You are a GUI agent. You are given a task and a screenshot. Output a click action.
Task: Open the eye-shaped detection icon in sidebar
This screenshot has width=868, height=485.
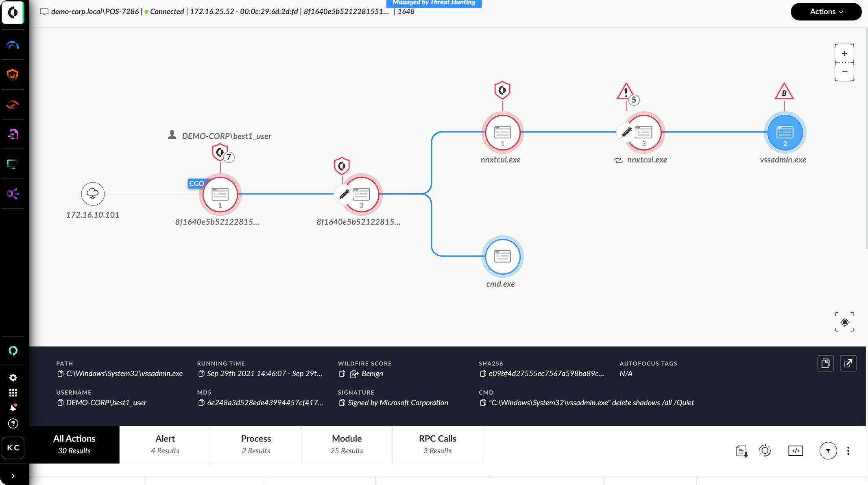[x=13, y=104]
